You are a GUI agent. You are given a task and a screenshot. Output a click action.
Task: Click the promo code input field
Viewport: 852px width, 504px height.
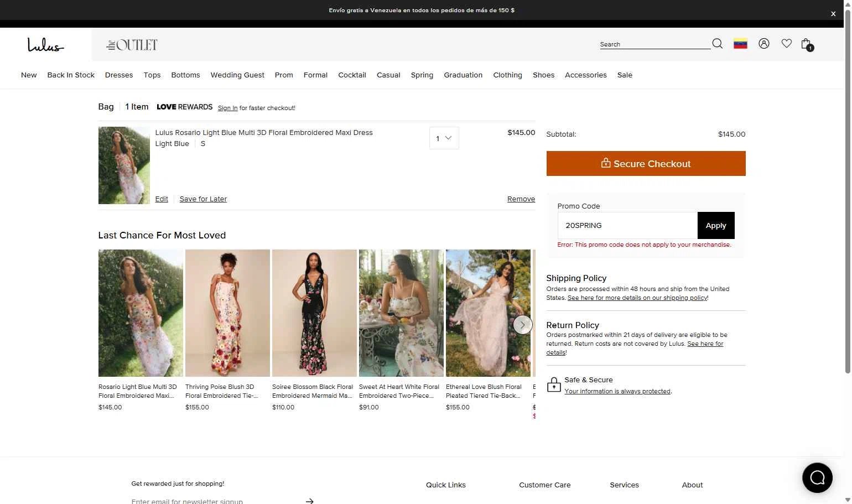pyautogui.click(x=627, y=226)
